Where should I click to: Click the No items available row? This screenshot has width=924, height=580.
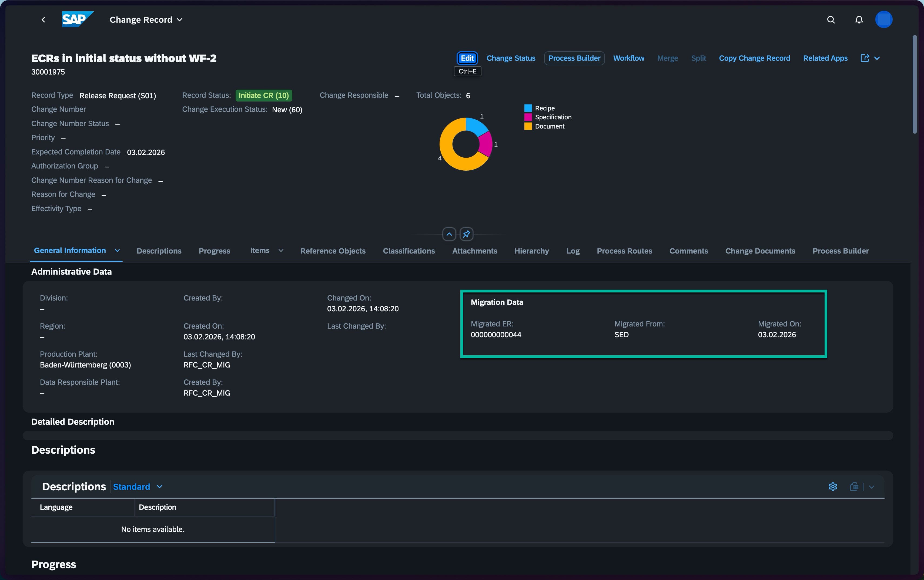pos(153,529)
